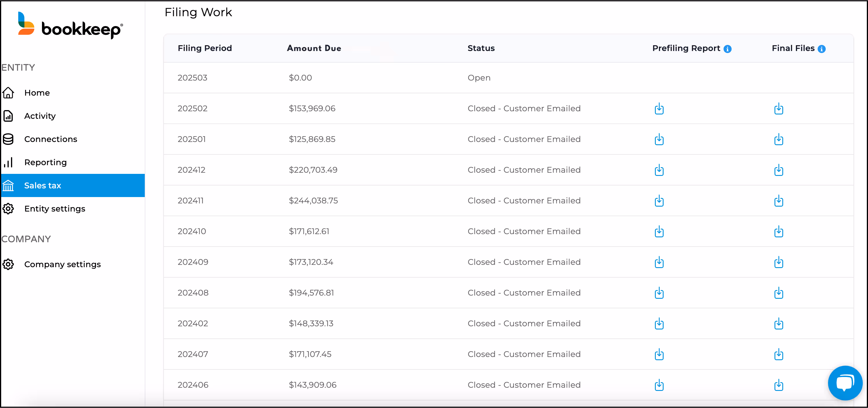Image resolution: width=868 pixels, height=408 pixels.
Task: Download the 202412 prefiling report
Action: pyautogui.click(x=659, y=170)
